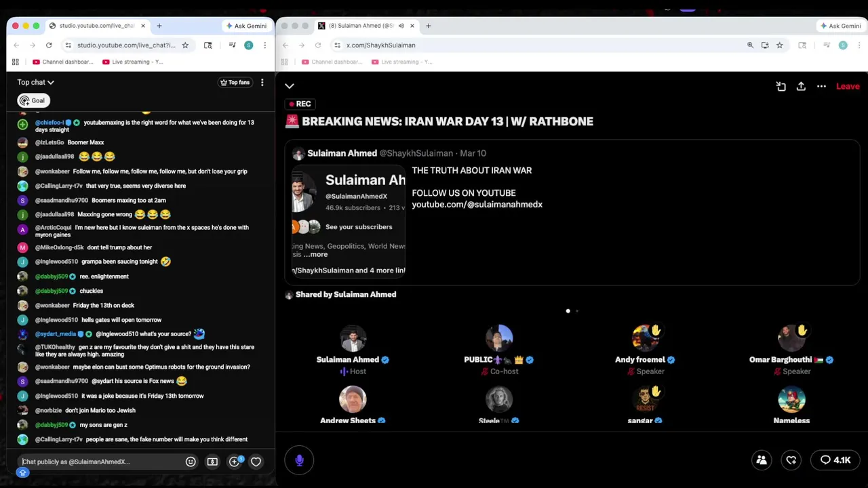This screenshot has width=868, height=488.
Task: Open the Space three-dot more menu
Action: click(821, 86)
